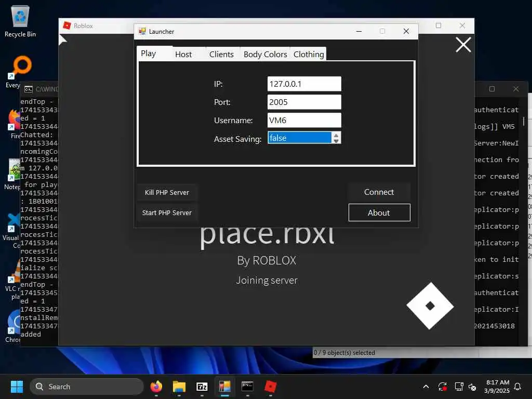Click the Launcher window title icon
532x399 pixels.
coord(142,32)
